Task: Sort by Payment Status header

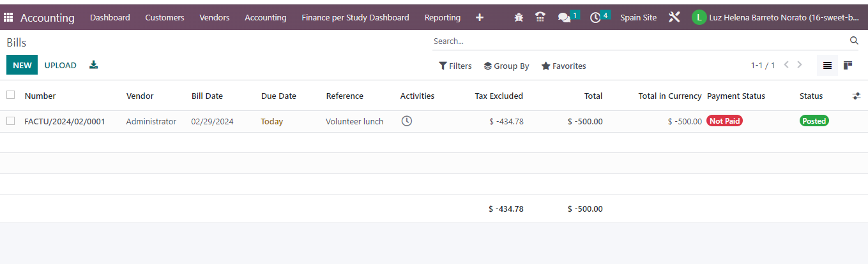Action: [x=736, y=96]
